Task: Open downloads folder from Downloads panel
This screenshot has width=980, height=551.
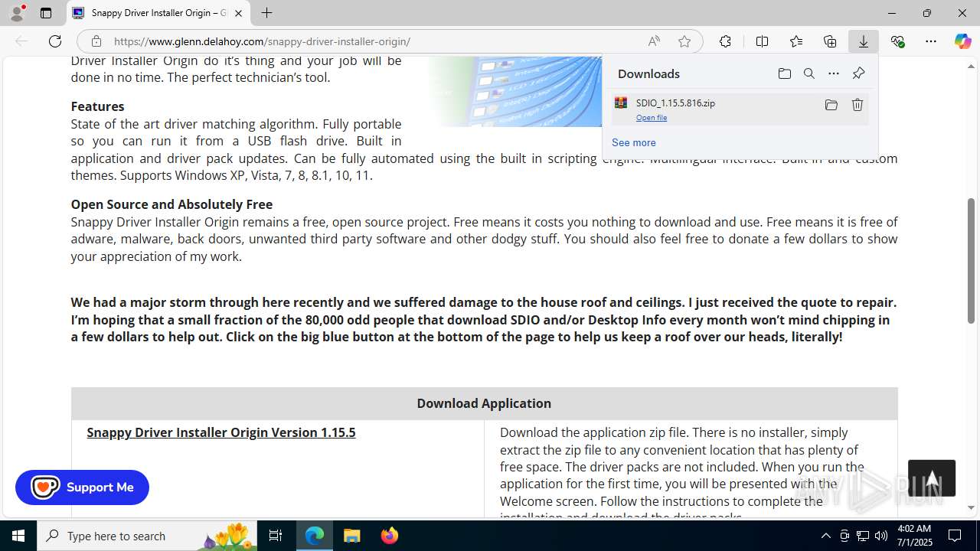Action: coord(784,73)
